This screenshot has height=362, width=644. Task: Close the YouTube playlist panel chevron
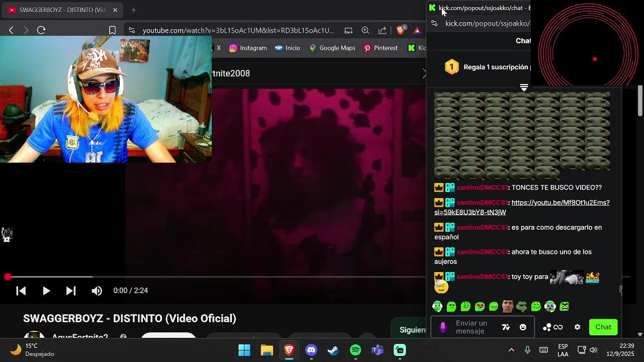424,73
